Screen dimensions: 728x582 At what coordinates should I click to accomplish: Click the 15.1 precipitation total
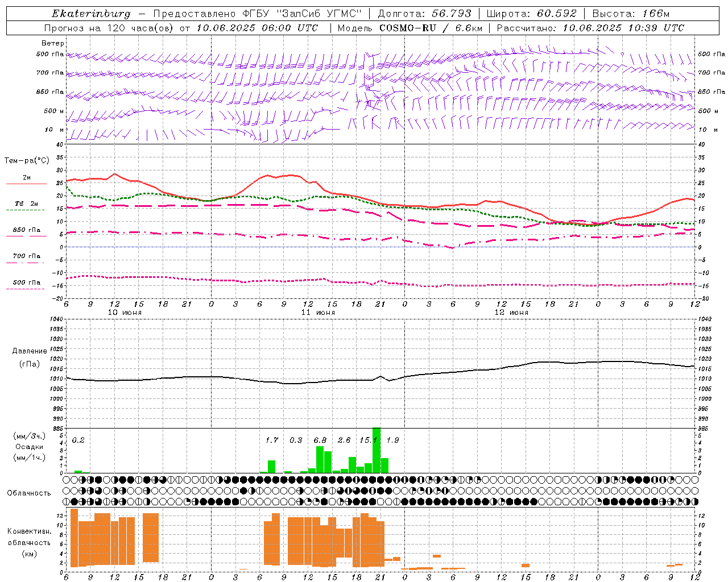[367, 440]
